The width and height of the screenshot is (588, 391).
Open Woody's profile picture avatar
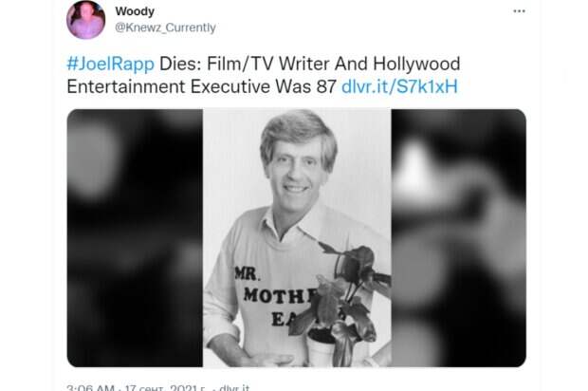click(86, 20)
